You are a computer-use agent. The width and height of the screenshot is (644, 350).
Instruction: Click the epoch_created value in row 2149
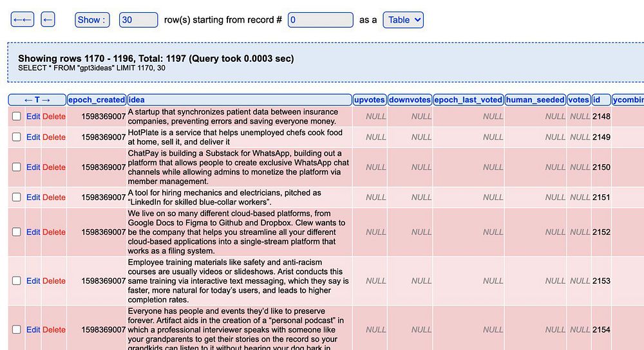point(104,137)
